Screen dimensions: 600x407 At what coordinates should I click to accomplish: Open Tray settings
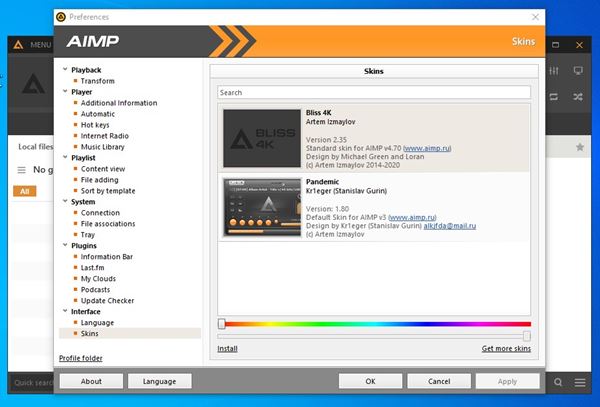point(88,235)
